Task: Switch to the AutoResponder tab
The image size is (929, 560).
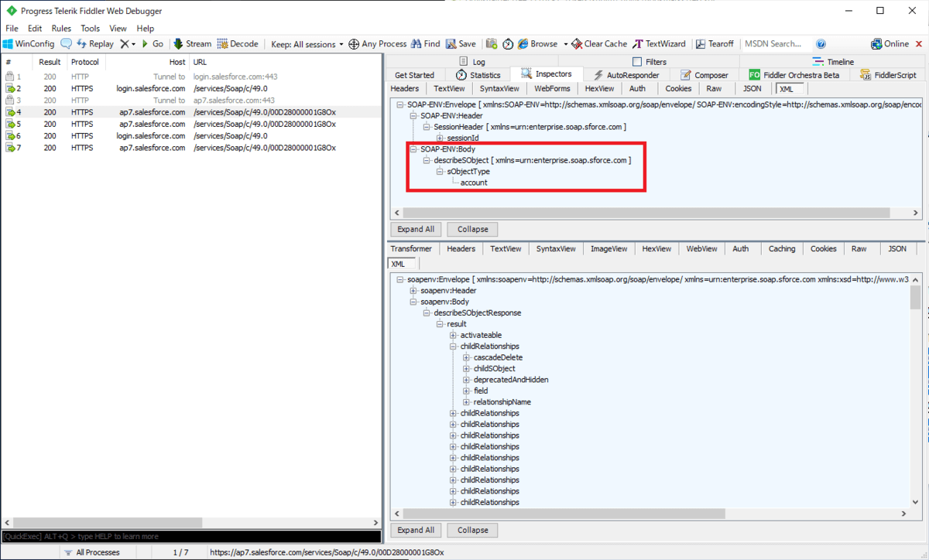Action: (x=626, y=75)
